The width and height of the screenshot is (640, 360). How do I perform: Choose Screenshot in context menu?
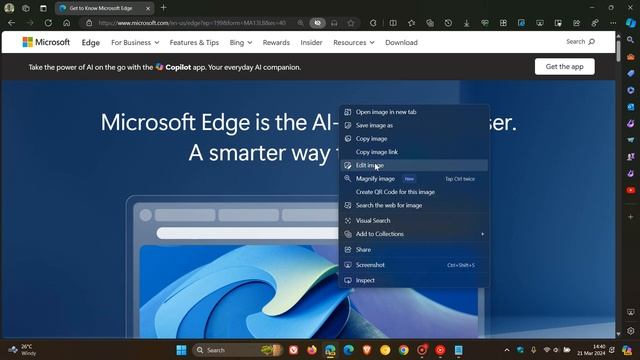(414, 265)
